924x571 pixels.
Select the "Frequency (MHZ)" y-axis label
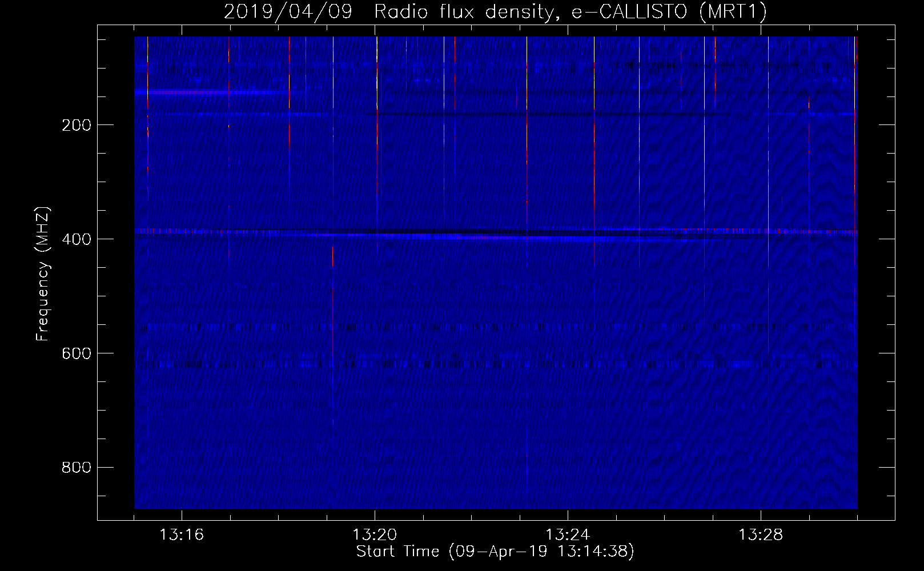(43, 274)
